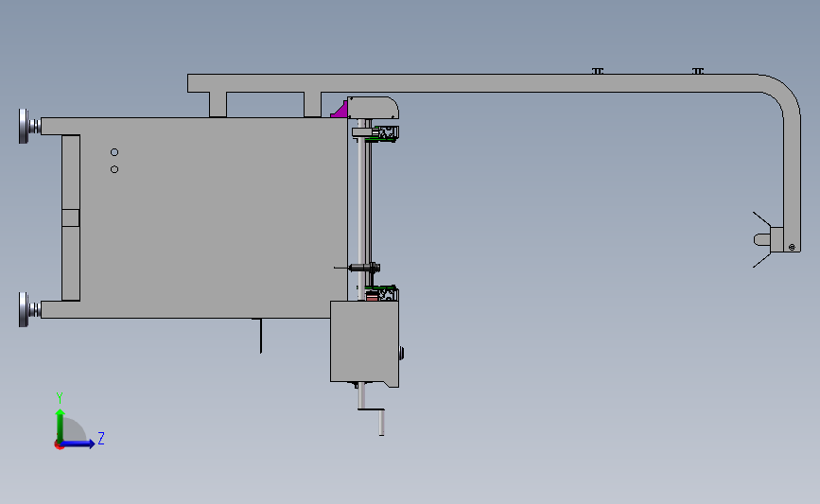Select the small square block on the left bar
820x504 pixels.
click(x=71, y=218)
